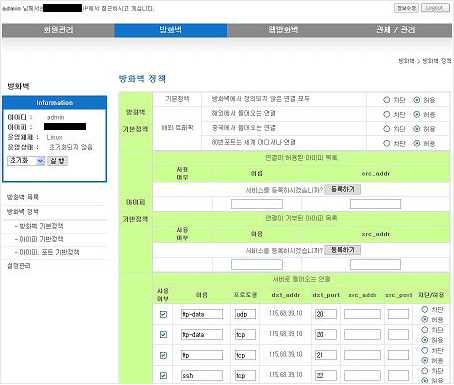The image size is (454, 385).
Task: Open the 회원관리 tab
Action: [58, 30]
